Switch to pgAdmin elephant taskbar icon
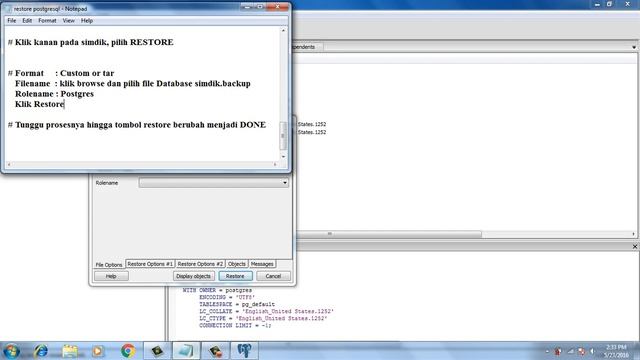 244,351
